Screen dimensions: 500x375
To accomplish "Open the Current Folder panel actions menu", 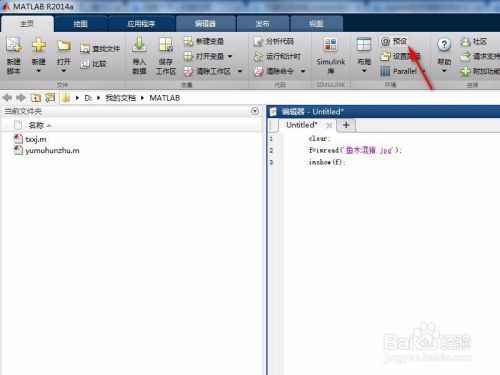I will pyautogui.click(x=255, y=111).
